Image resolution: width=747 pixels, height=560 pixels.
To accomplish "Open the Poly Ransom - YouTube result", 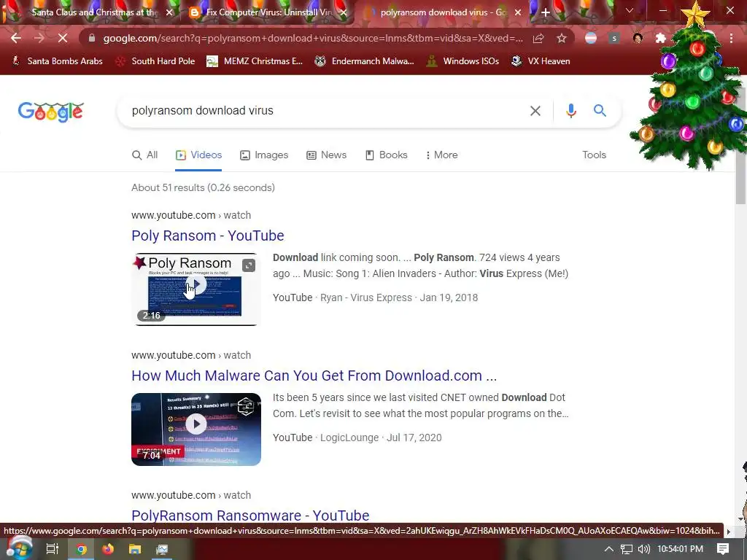I will (208, 236).
